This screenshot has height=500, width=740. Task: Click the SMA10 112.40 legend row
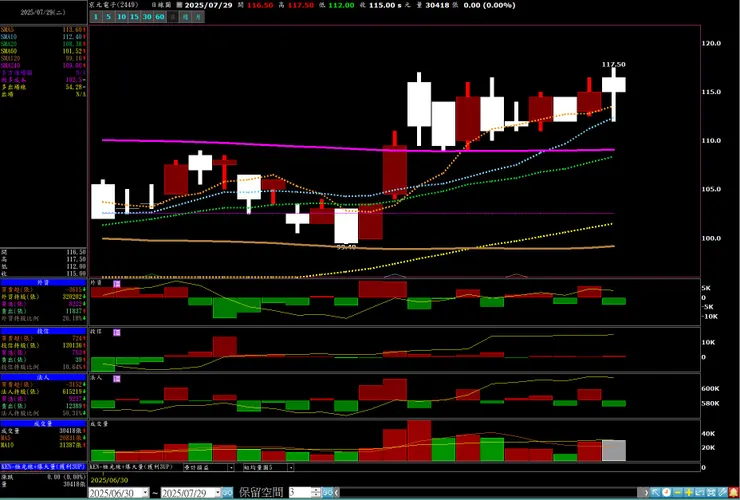(43, 37)
